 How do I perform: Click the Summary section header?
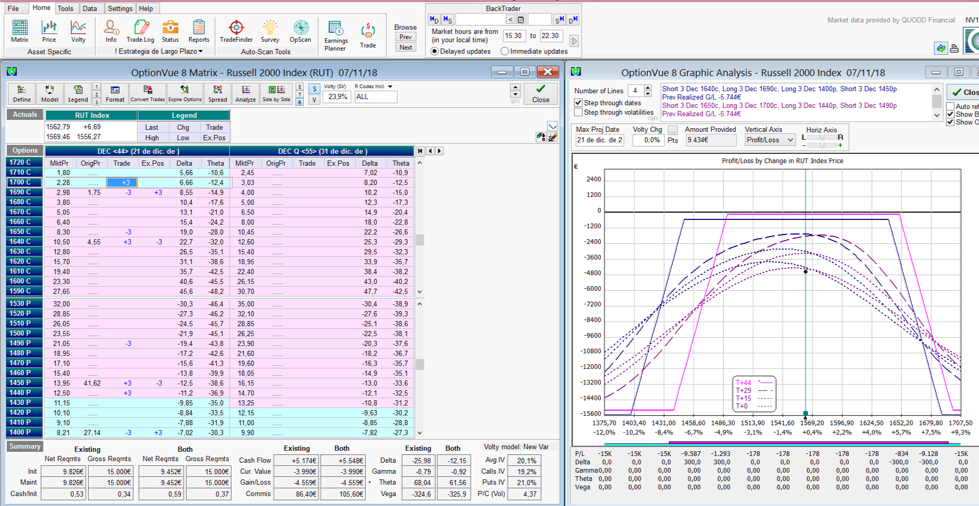[x=24, y=447]
